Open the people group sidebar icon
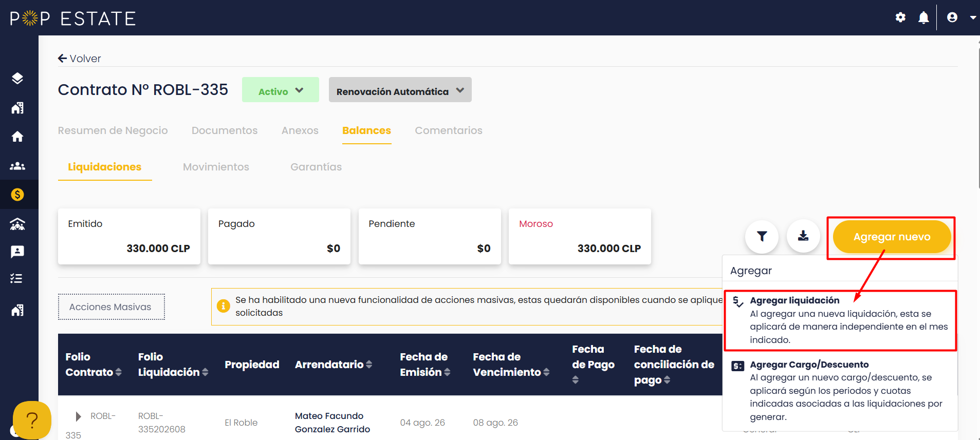This screenshot has width=980, height=440. click(x=17, y=166)
